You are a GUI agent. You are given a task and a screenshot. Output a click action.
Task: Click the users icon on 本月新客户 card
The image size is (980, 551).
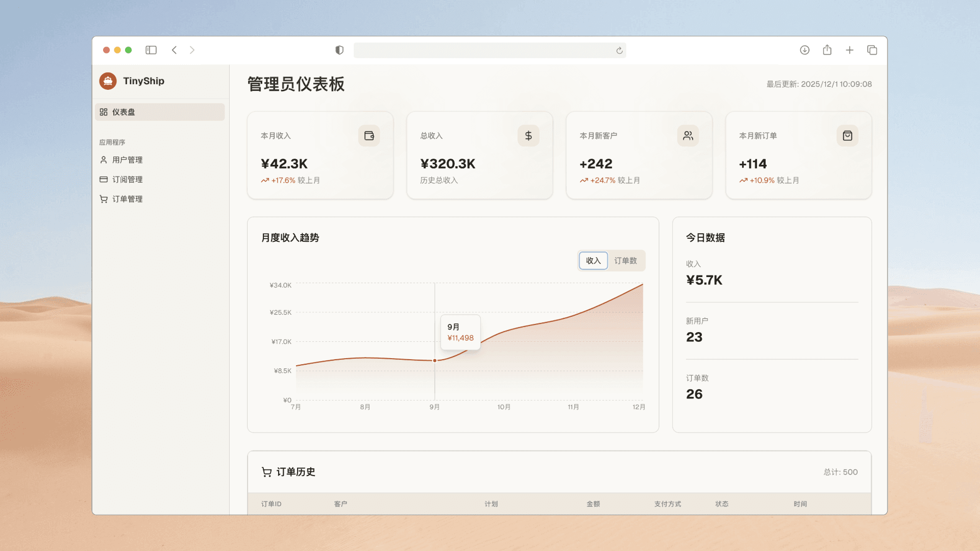(688, 136)
